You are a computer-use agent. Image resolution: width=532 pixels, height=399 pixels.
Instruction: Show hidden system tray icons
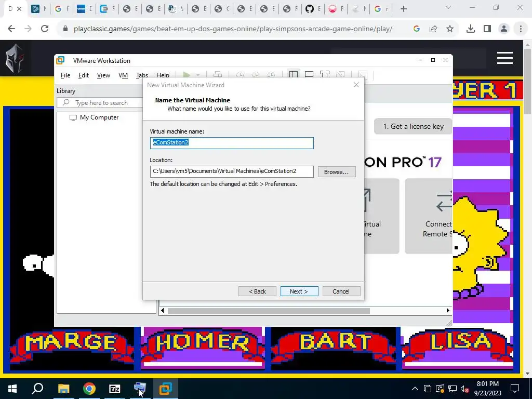(x=415, y=389)
